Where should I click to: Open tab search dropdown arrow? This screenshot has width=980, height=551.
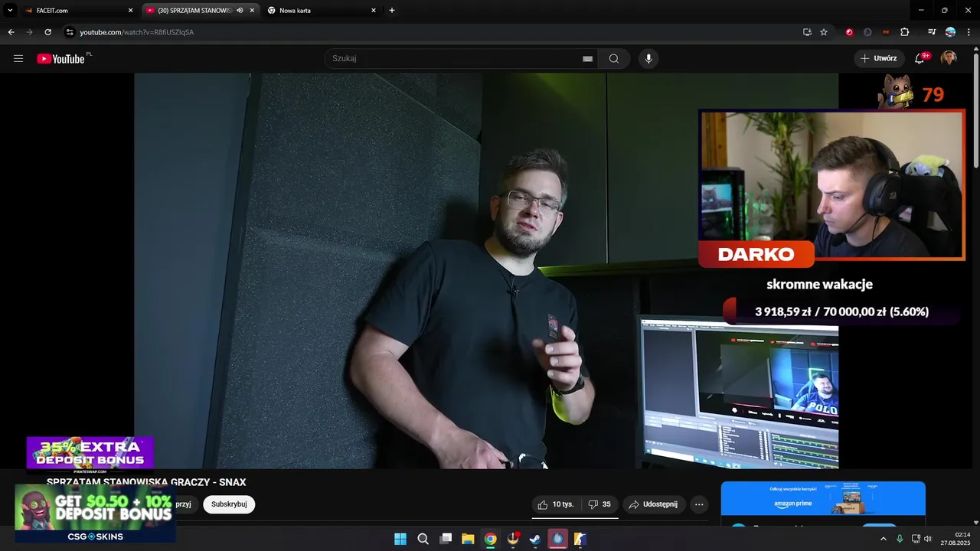point(10,11)
